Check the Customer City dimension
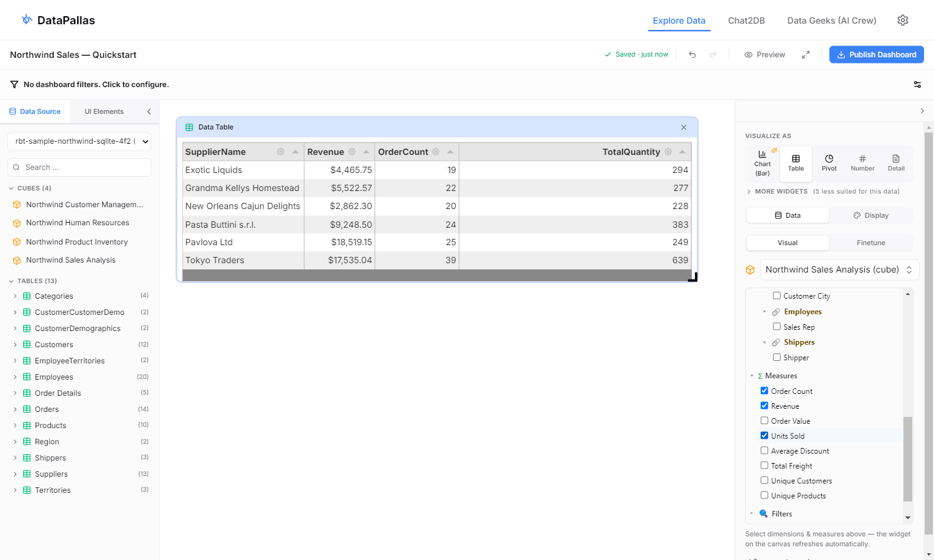Image resolution: width=934 pixels, height=560 pixels. point(776,296)
